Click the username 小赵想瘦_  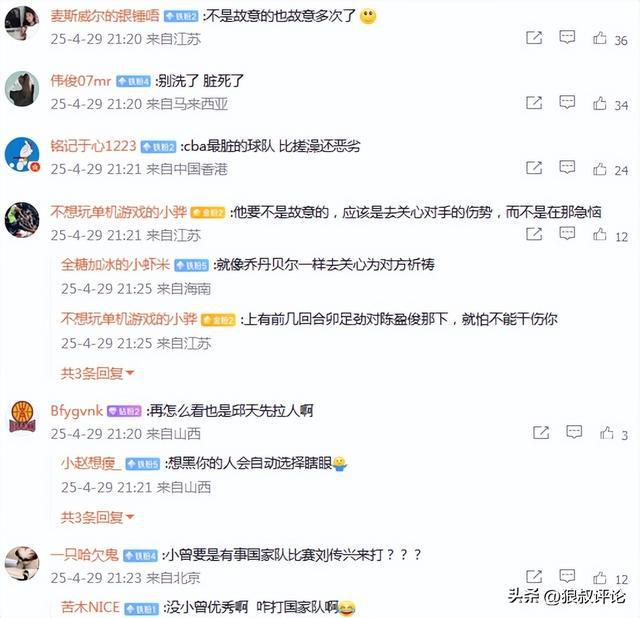(91, 463)
